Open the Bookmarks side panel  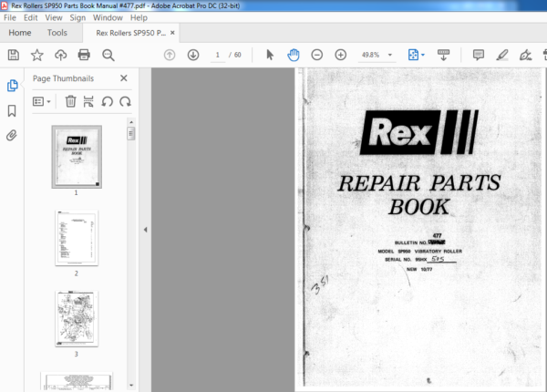click(12, 110)
